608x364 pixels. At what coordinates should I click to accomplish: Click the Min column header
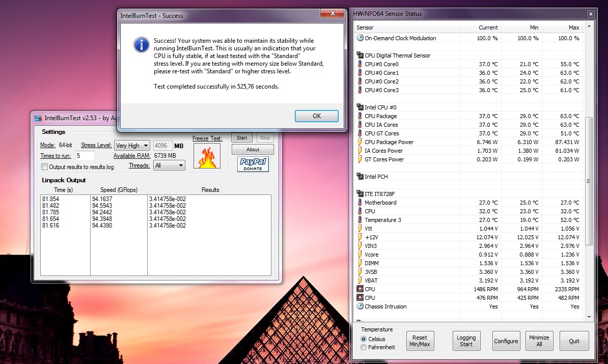[x=521, y=27]
